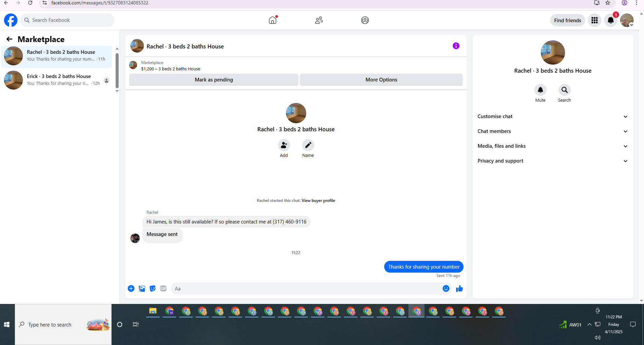This screenshot has height=345, width=644.
Task: Open the browser profile icon
Action: [x=625, y=3]
